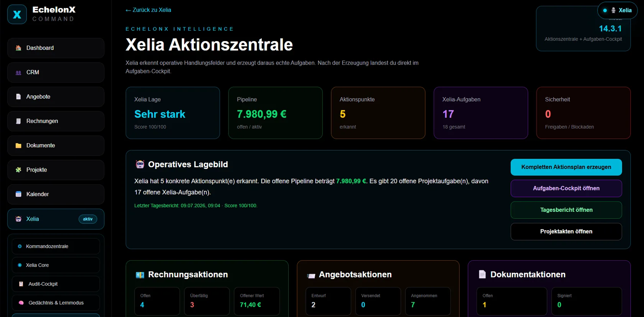The width and height of the screenshot is (644, 317).
Task: Select the Pipeline 7.980,99 € card
Action: point(276,113)
